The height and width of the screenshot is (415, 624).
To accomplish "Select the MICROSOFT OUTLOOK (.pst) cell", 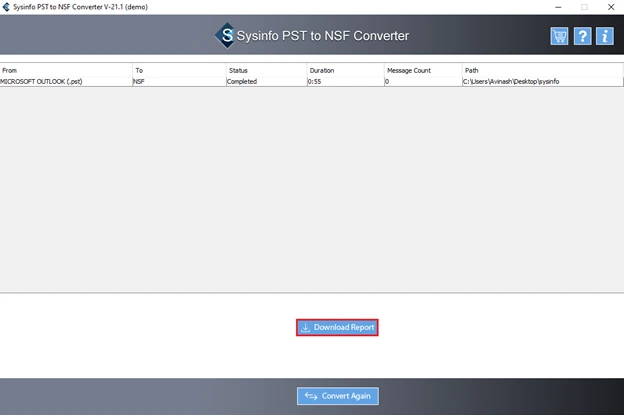I will pos(66,82).
